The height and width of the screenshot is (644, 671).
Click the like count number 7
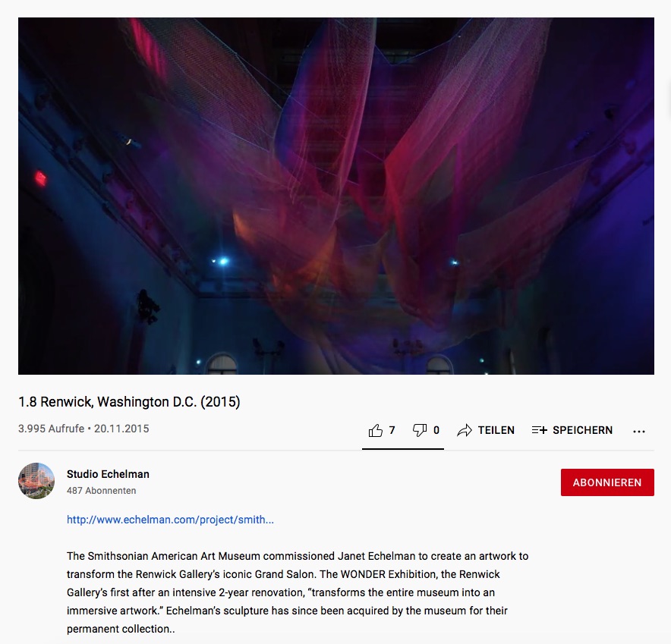point(392,430)
